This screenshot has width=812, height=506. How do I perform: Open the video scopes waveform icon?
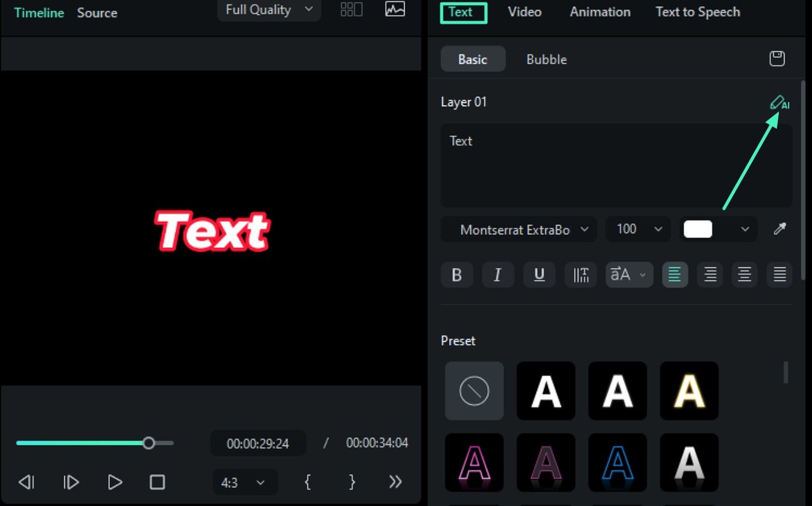[395, 9]
